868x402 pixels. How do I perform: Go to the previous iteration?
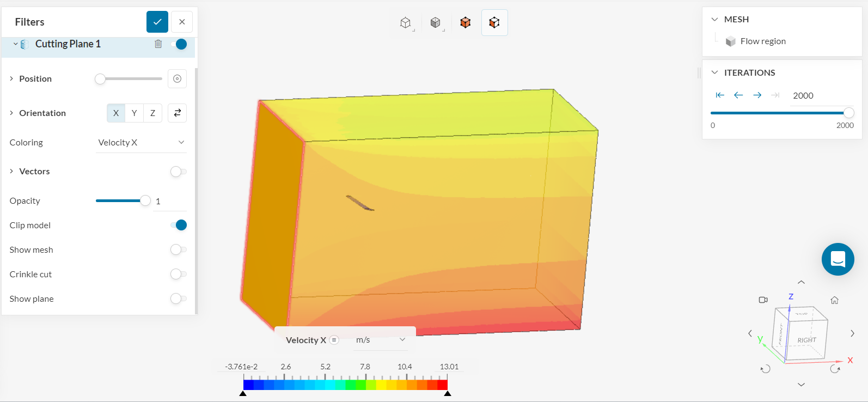coord(738,95)
